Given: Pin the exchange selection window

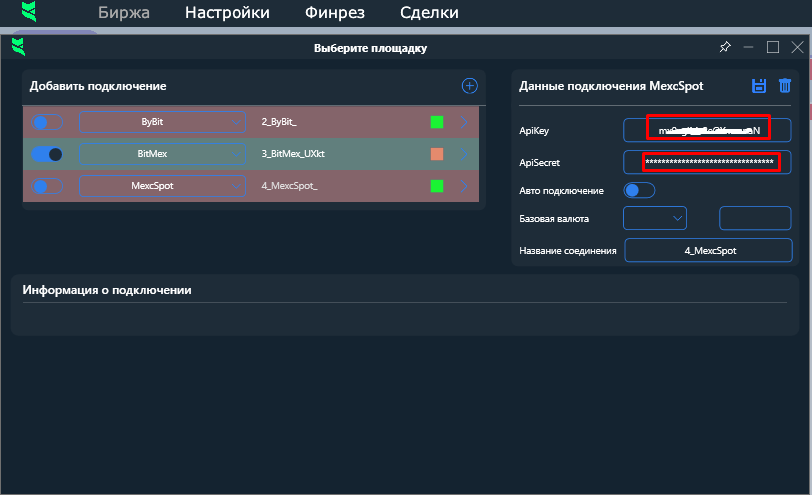Looking at the screenshot, I should pos(725,47).
